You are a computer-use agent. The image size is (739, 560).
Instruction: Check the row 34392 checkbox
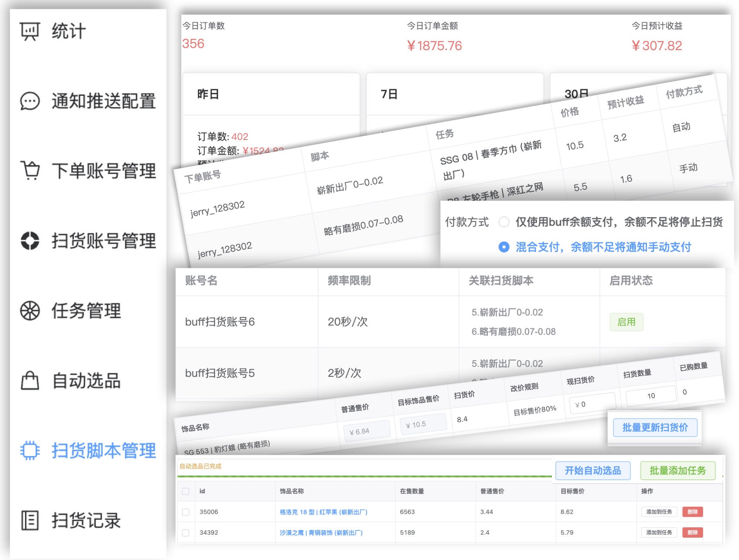[x=186, y=533]
